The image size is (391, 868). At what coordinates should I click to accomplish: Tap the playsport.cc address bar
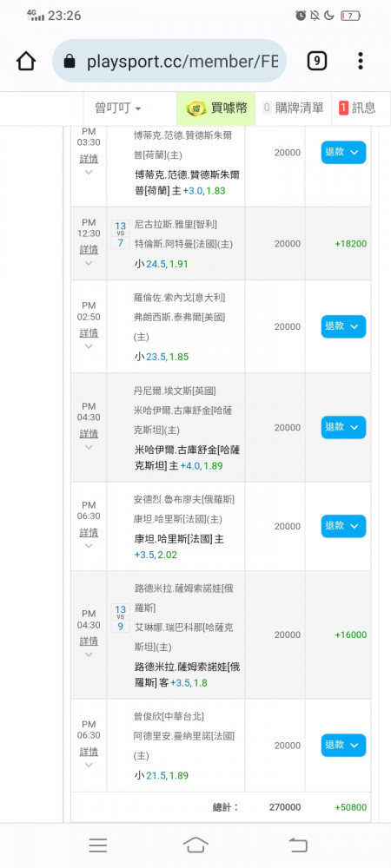click(x=169, y=61)
